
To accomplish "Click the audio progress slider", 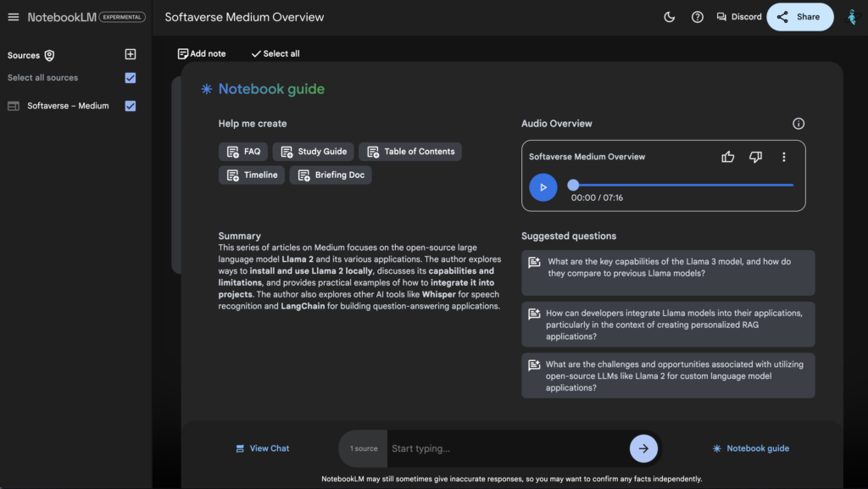I will click(x=682, y=185).
